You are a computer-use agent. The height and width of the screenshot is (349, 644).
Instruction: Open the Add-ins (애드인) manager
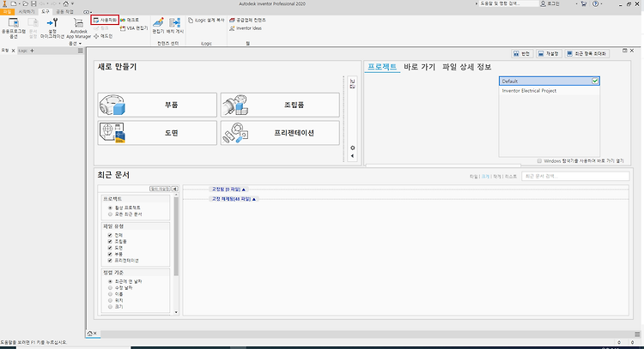(x=103, y=36)
